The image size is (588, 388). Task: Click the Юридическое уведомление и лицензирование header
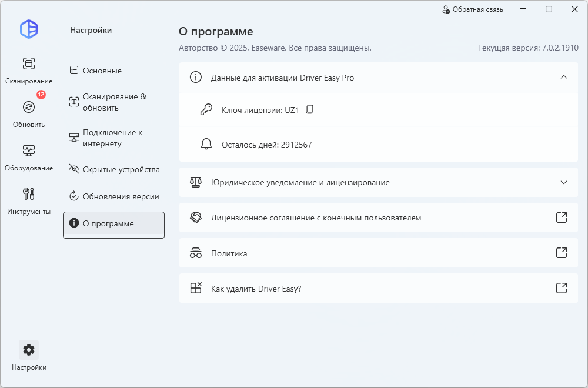[x=378, y=183]
